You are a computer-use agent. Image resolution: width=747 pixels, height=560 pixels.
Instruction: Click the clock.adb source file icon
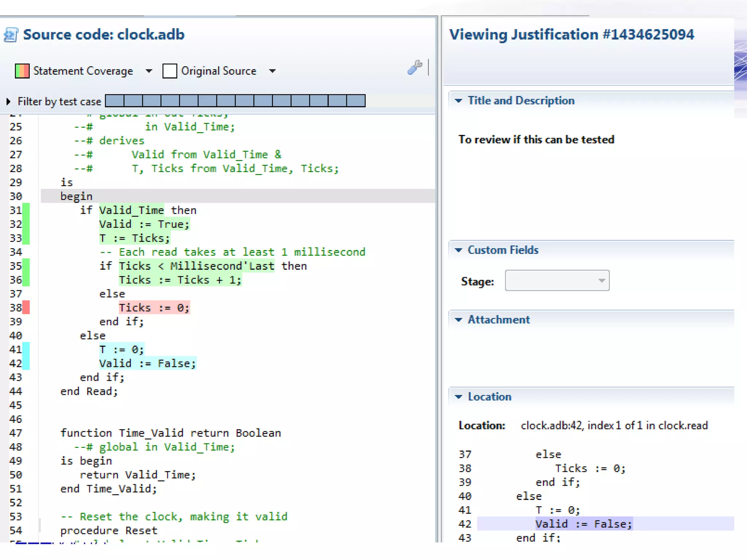11,35
